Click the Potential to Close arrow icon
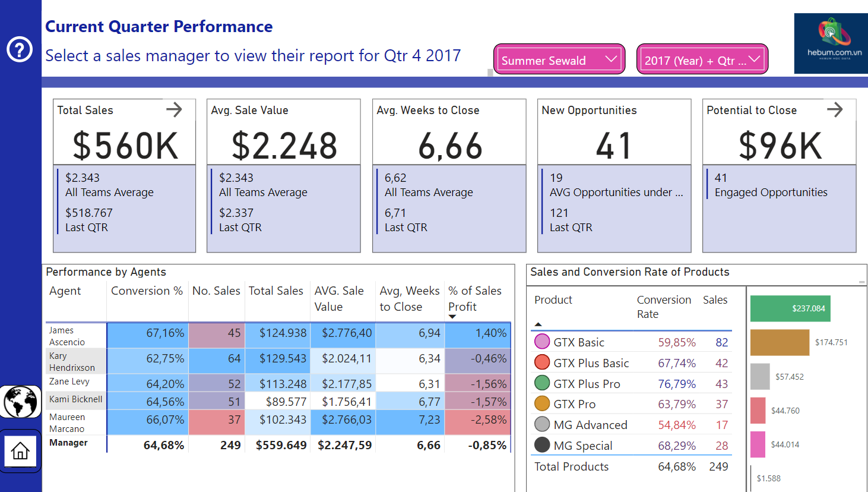 pos(834,109)
